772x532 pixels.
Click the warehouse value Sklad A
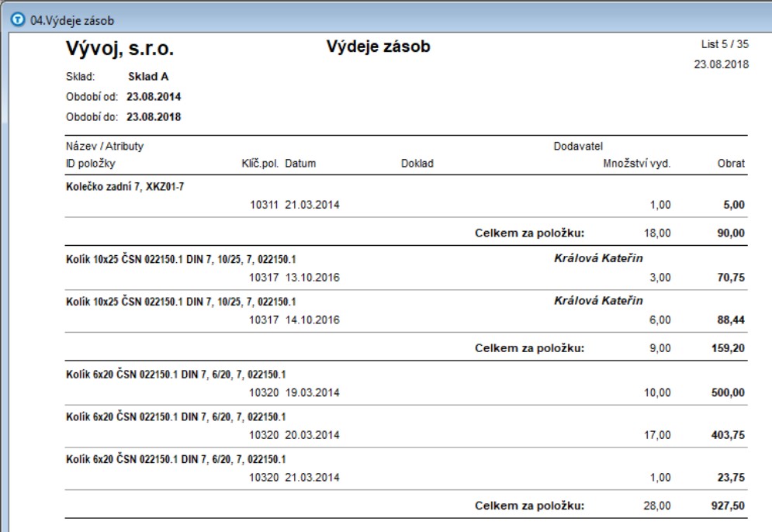coord(148,77)
